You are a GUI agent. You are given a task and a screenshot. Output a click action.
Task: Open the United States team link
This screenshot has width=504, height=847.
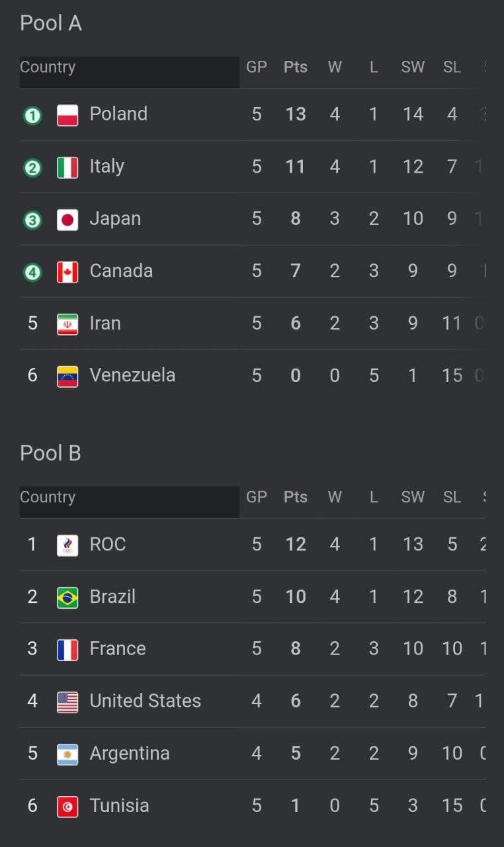click(145, 701)
